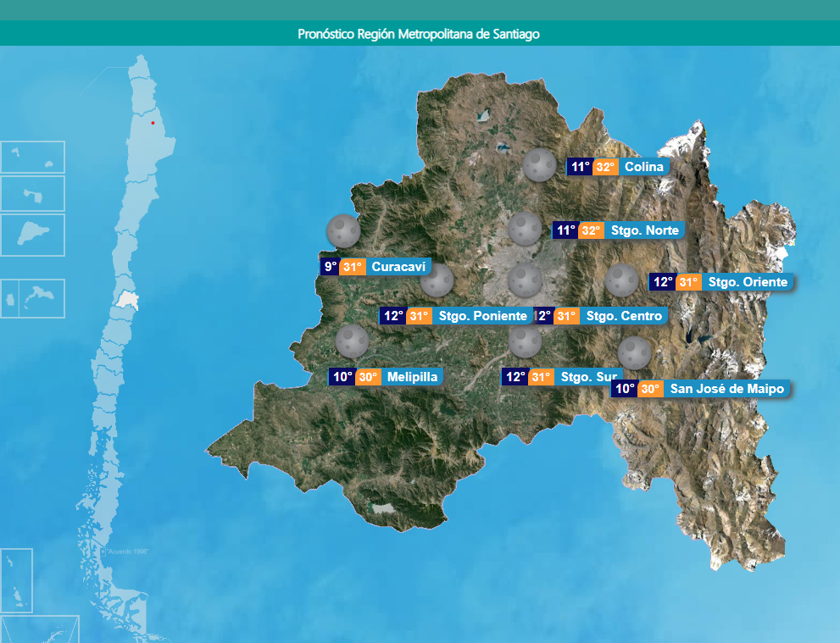Click the Stgo. Poniente location name
This screenshot has height=643, width=840.
(482, 316)
